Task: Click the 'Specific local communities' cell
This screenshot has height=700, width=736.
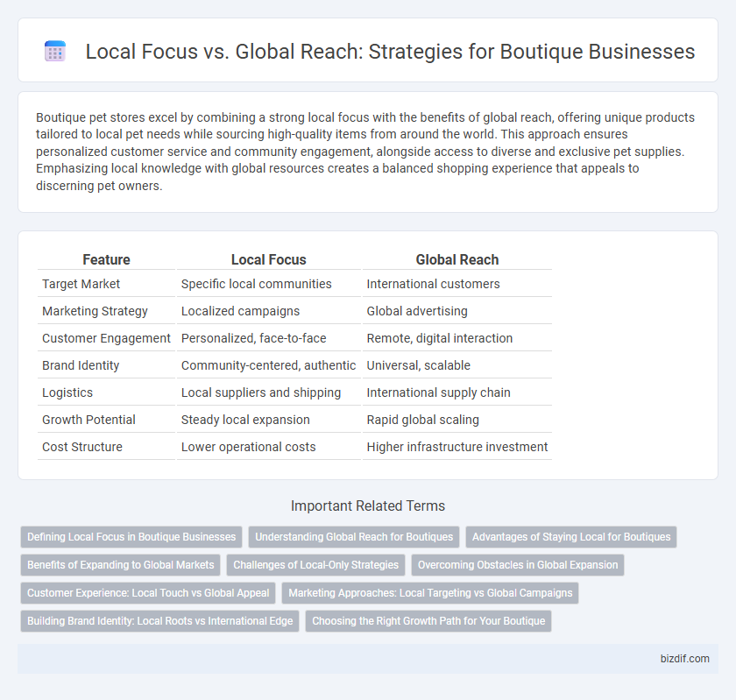Action: point(268,284)
